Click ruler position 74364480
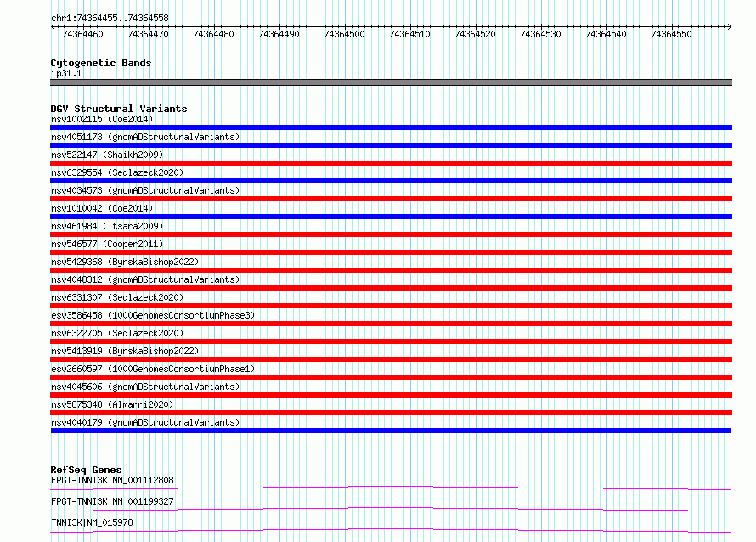This screenshot has height=542, width=756. [x=213, y=34]
